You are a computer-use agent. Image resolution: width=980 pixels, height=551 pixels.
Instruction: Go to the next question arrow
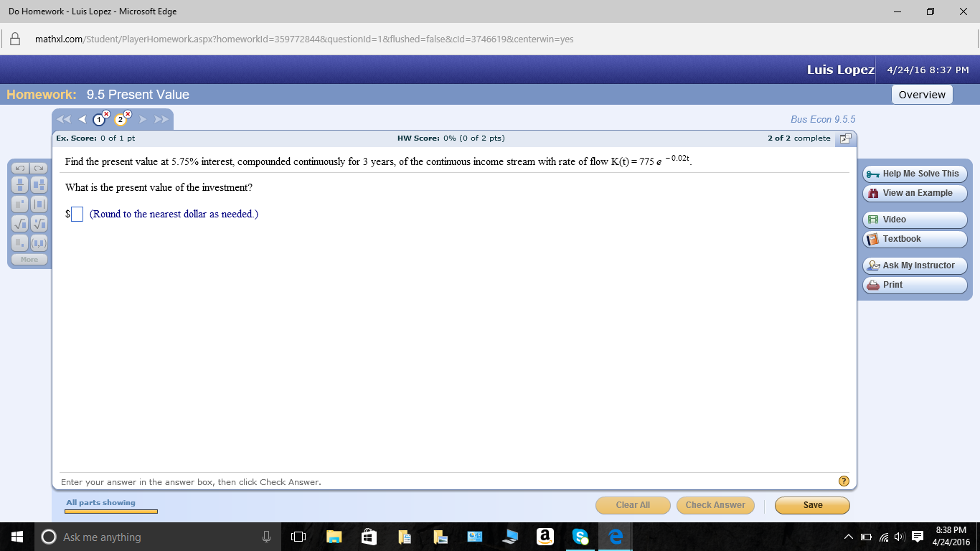click(x=143, y=119)
